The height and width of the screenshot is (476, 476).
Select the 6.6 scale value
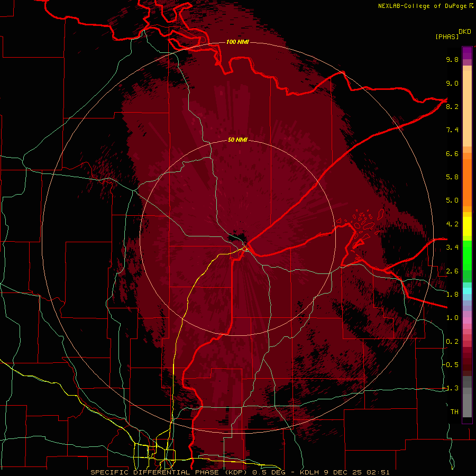(452, 153)
